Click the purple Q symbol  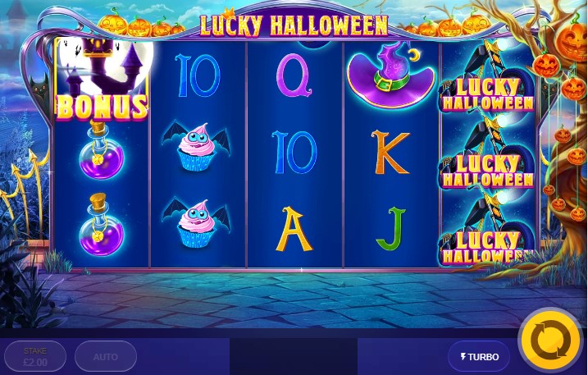[x=294, y=75]
